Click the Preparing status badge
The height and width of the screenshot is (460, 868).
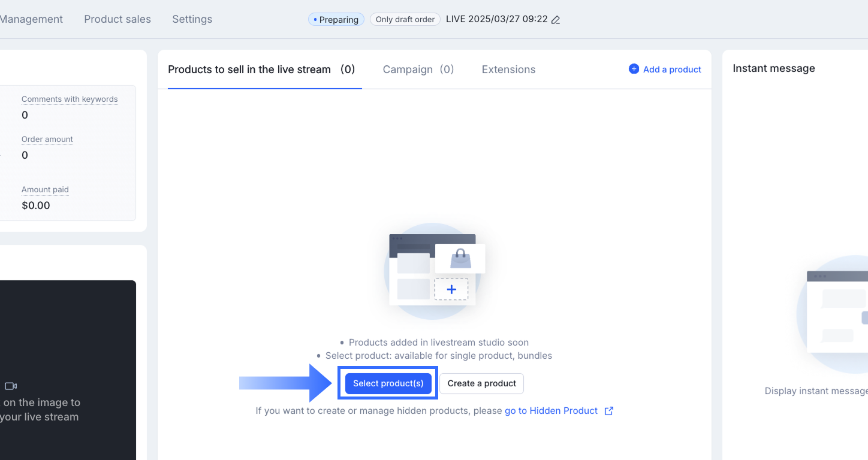(336, 20)
